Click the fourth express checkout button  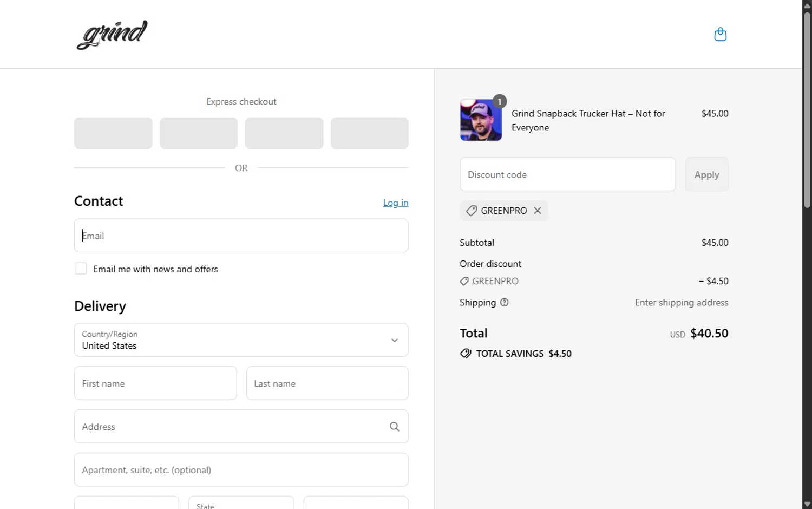(370, 133)
